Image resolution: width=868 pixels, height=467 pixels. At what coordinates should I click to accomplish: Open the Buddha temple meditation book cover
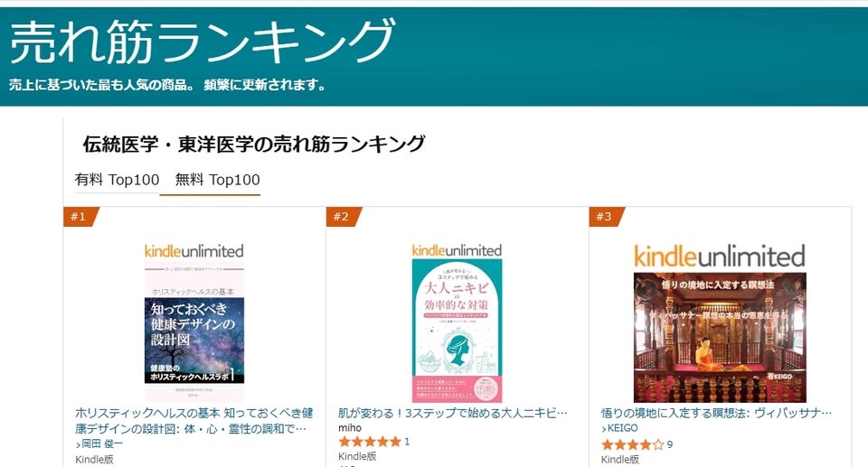(720, 337)
